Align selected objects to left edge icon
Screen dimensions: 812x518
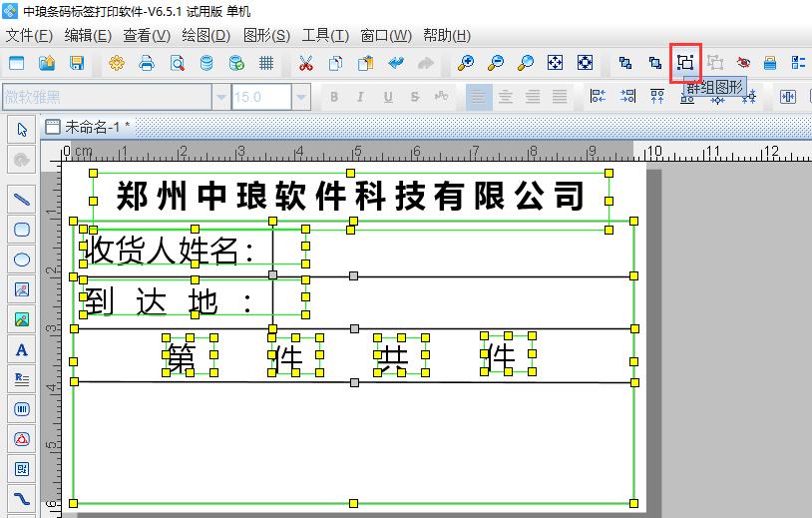pyautogui.click(x=599, y=97)
